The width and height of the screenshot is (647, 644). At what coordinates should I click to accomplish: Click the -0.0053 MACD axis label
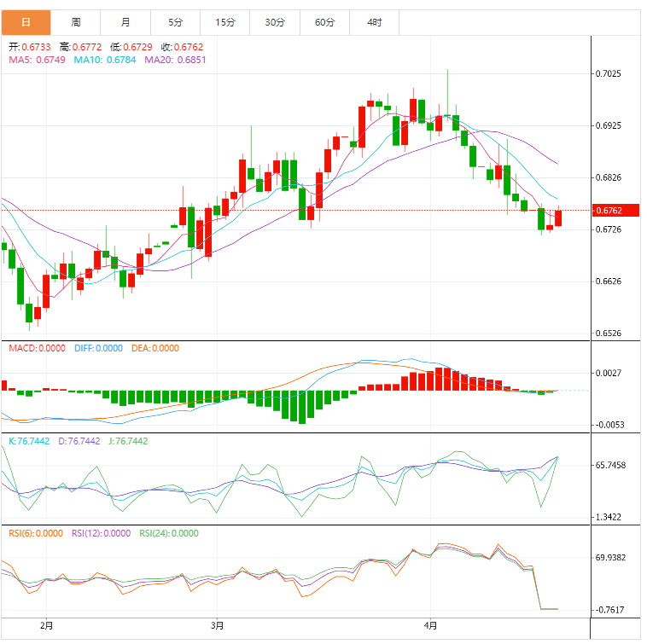[x=609, y=425]
